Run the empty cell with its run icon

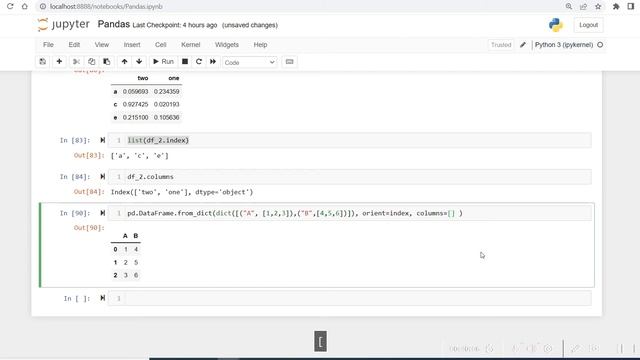[x=102, y=298]
